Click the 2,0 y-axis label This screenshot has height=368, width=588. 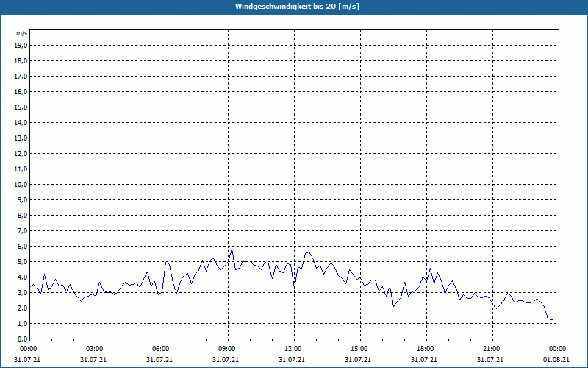(x=22, y=308)
